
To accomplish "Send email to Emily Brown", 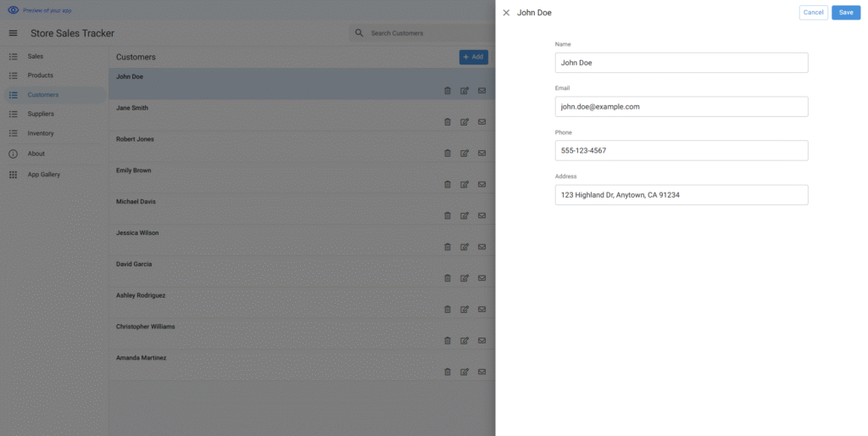I will coord(481,184).
